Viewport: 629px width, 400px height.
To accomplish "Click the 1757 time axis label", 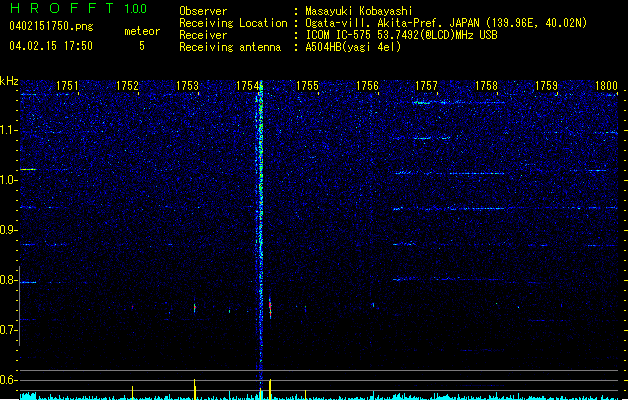I will click(x=426, y=86).
